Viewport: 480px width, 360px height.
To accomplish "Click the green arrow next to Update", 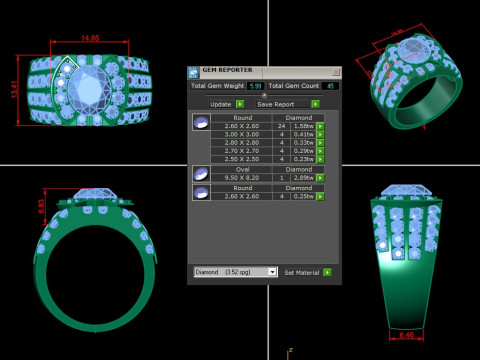I will 240,104.
